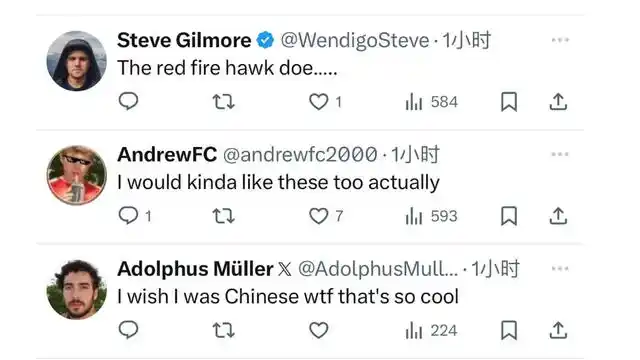Visit @andrewfc2000 profile handle
Screen dimensions: 640x360
click(x=300, y=155)
